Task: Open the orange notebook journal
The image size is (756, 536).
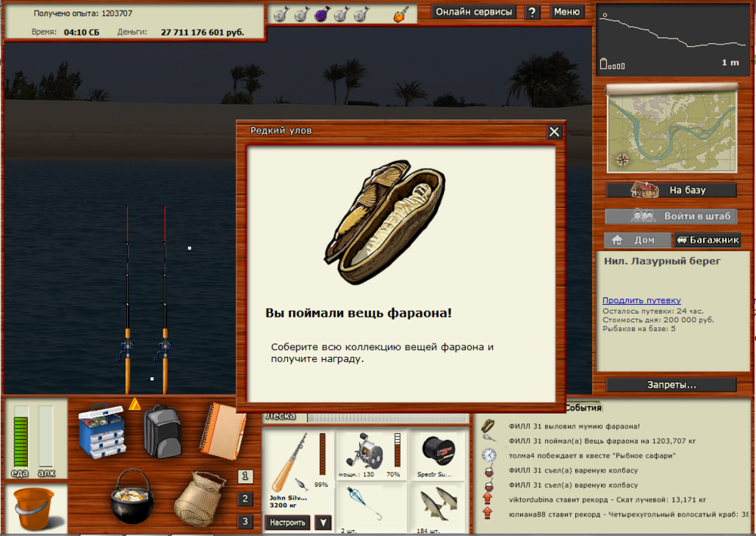Action: tap(222, 430)
